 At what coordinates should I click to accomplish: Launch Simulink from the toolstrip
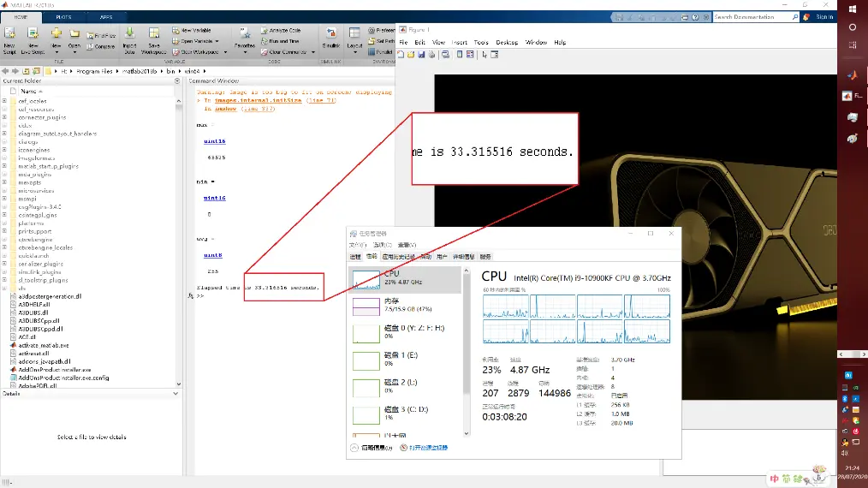pos(331,38)
